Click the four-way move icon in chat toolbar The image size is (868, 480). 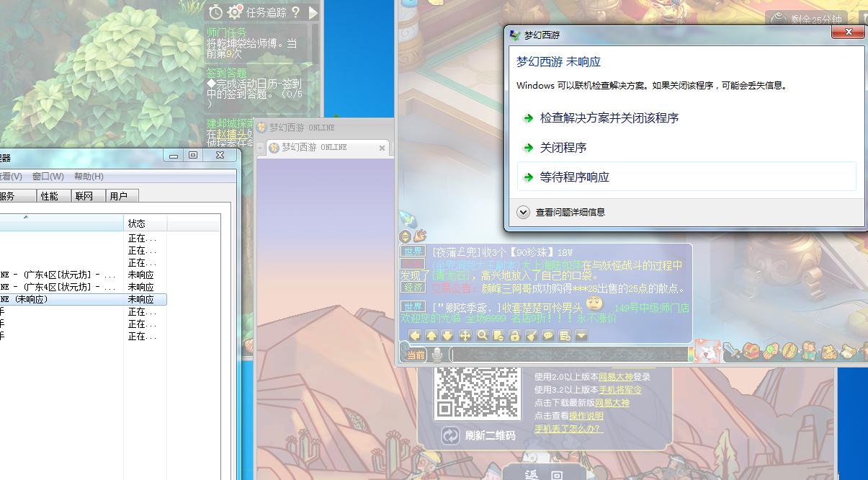[x=465, y=335]
